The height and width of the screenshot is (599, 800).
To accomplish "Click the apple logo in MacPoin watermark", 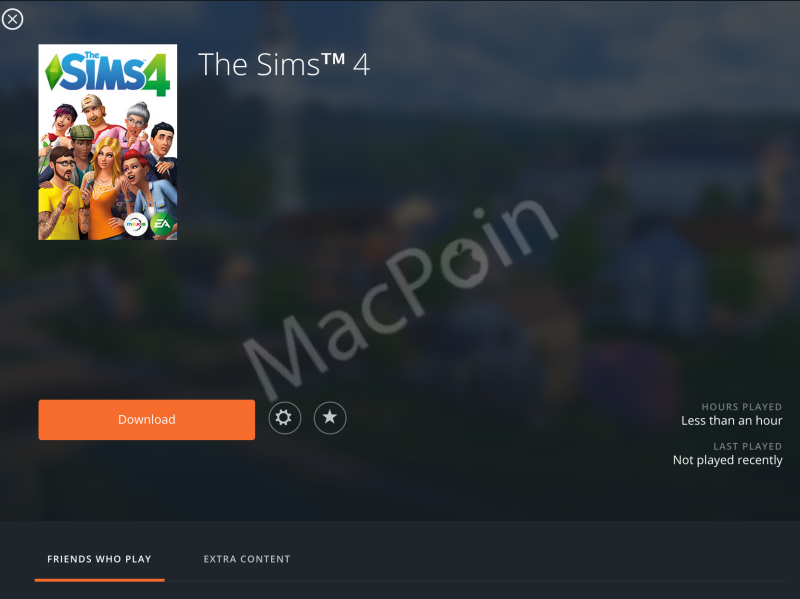I will point(466,262).
